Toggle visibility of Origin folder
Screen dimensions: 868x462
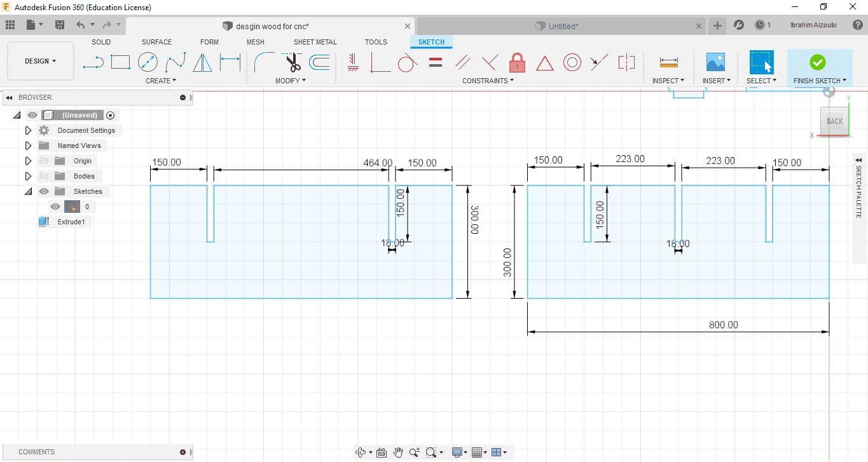(x=44, y=161)
